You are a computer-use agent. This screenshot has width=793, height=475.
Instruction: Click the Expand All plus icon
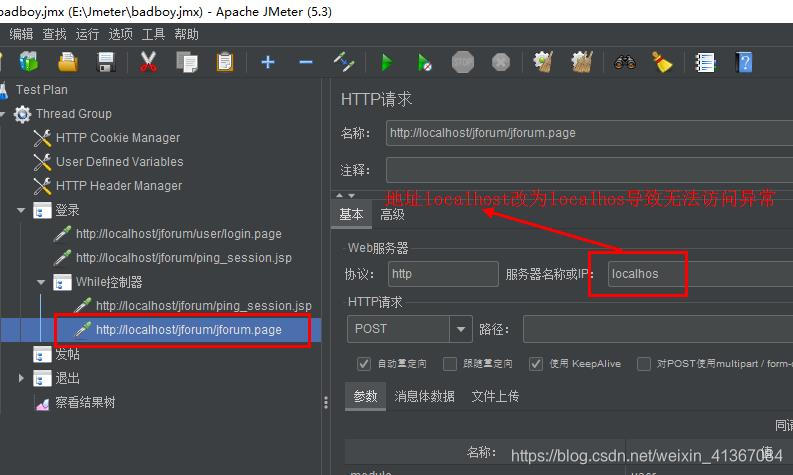(x=268, y=62)
